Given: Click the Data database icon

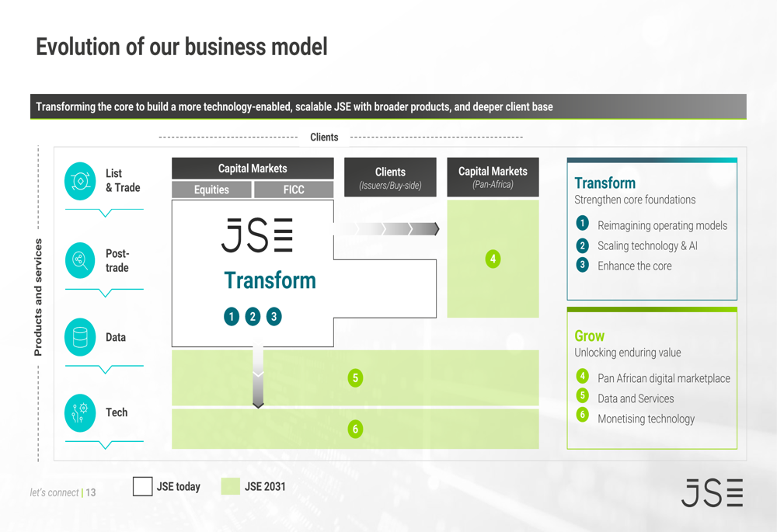Looking at the screenshot, I should pos(80,337).
